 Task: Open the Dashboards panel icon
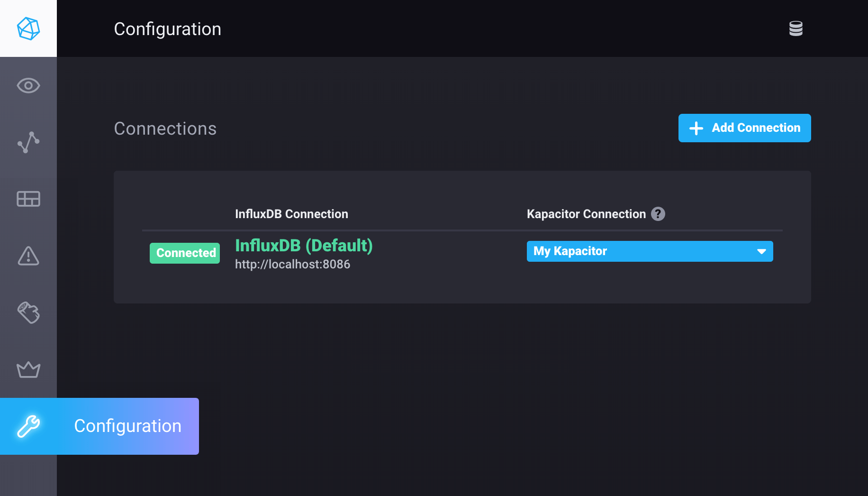click(x=28, y=199)
